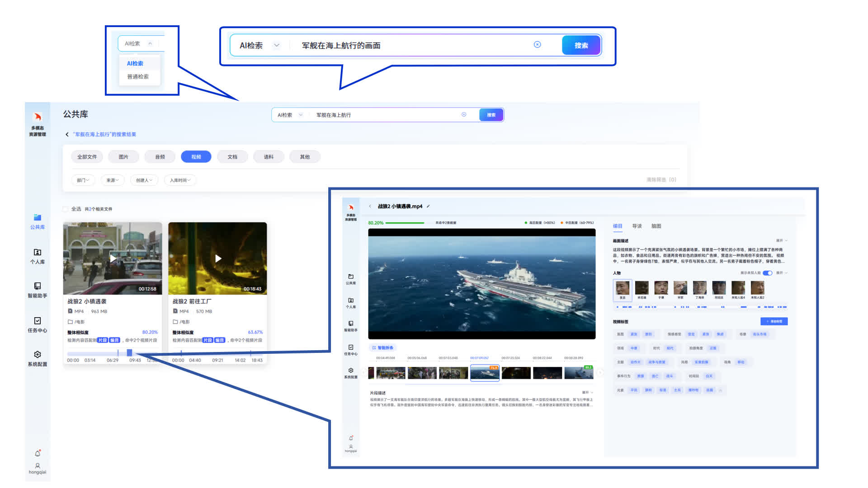The height and width of the screenshot is (488, 868).
Task: Click the 战狼2 小镇遇袭 card title
Action: 87,301
